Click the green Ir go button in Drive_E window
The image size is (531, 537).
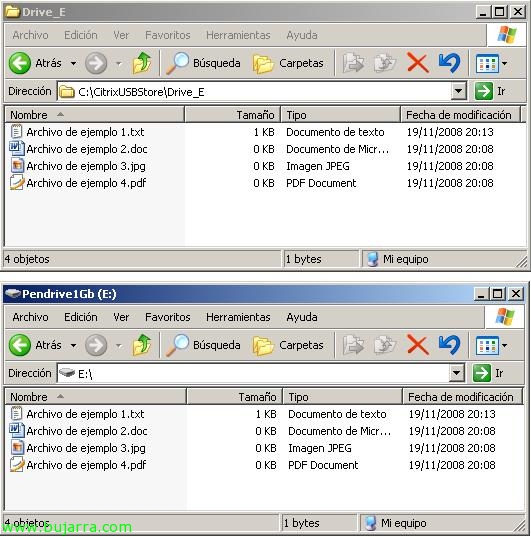(490, 91)
